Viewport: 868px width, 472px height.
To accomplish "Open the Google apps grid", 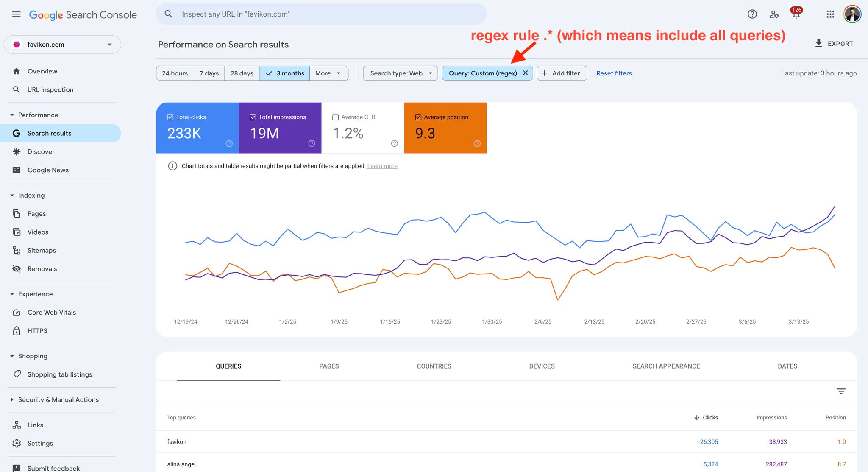I will [x=830, y=14].
